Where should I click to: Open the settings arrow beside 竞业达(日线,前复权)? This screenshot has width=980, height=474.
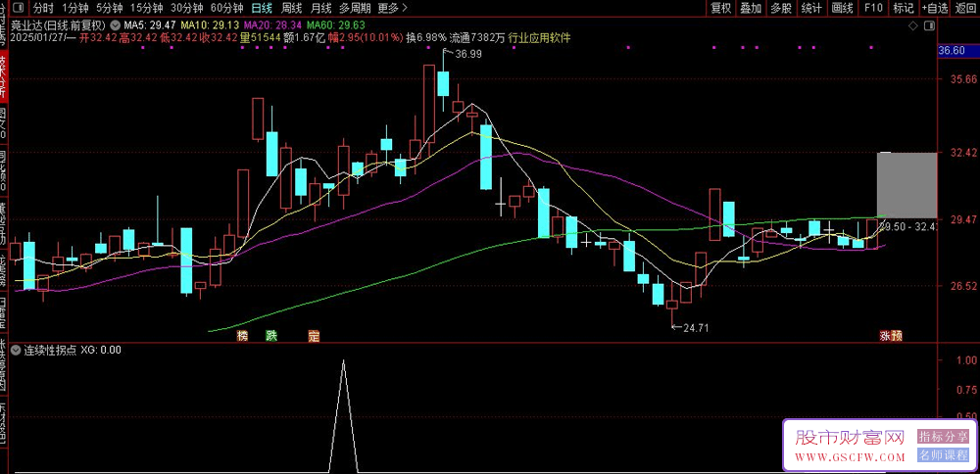click(115, 25)
